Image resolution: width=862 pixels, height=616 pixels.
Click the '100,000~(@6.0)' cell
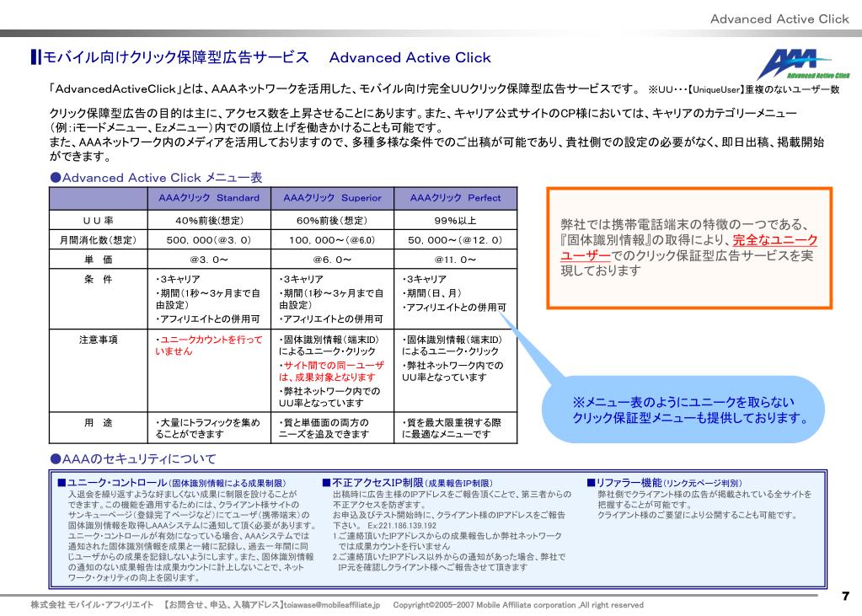[x=332, y=240]
